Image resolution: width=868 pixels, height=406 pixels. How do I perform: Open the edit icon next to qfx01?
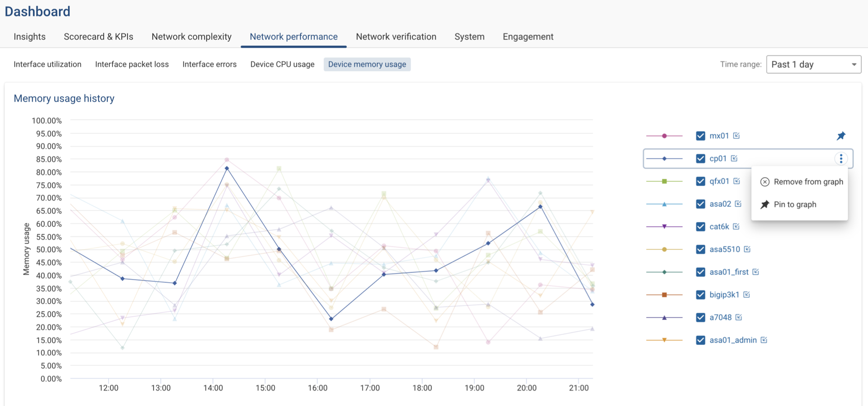pyautogui.click(x=737, y=181)
